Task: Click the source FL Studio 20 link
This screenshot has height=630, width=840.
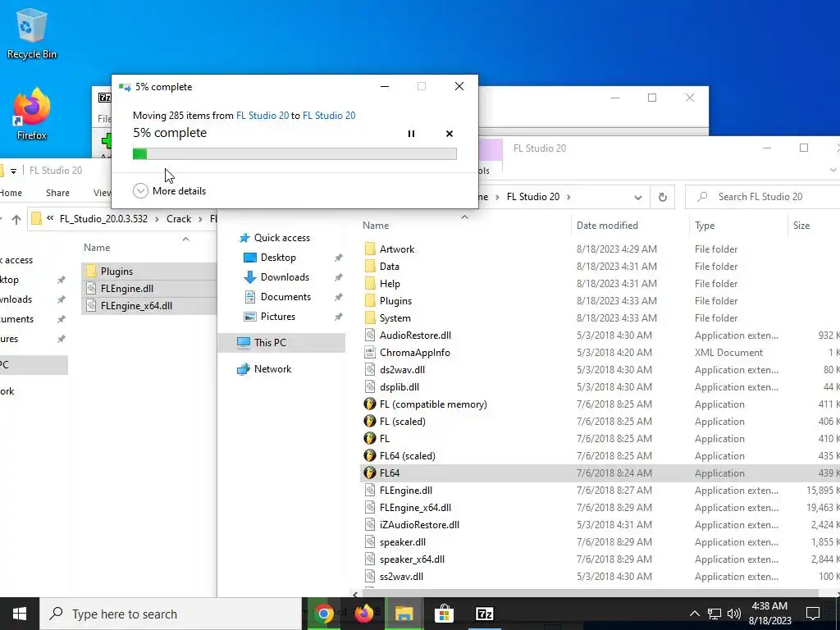Action: coord(262,115)
